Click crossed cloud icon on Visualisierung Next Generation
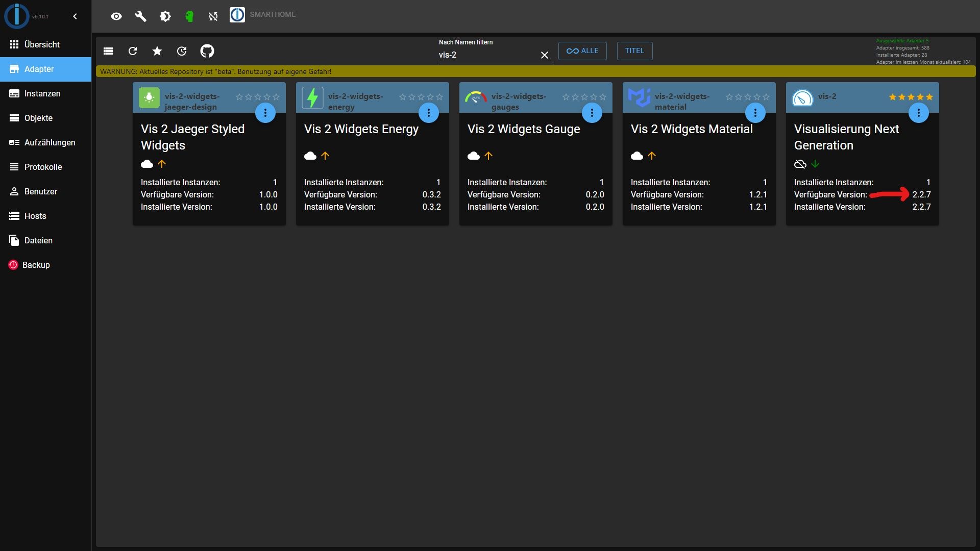Image resolution: width=980 pixels, height=551 pixels. point(800,164)
